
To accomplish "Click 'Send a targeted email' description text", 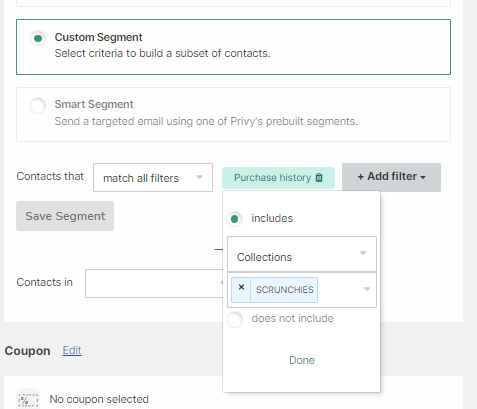I will [206, 121].
